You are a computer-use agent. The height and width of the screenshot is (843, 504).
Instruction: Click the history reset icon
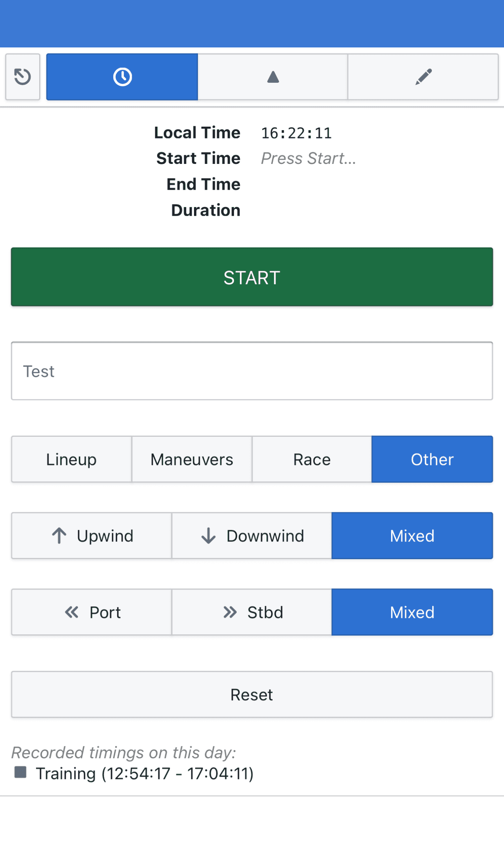[x=22, y=77]
